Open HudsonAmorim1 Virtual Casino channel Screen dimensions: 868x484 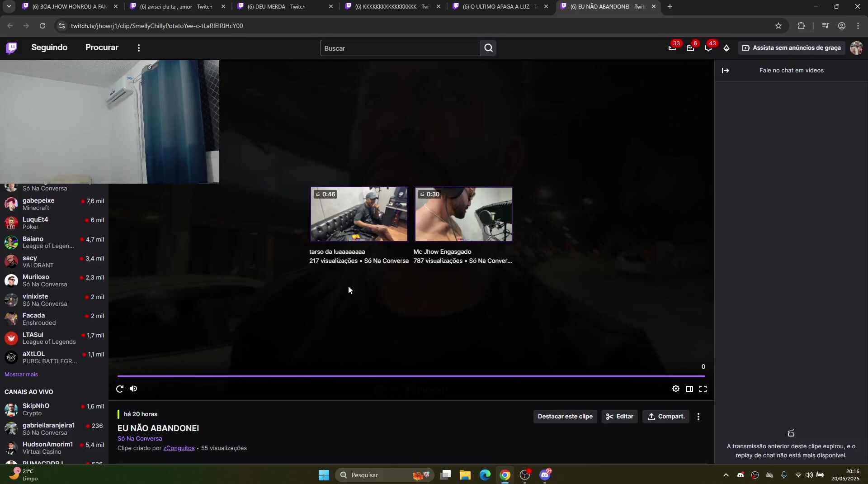(x=54, y=448)
